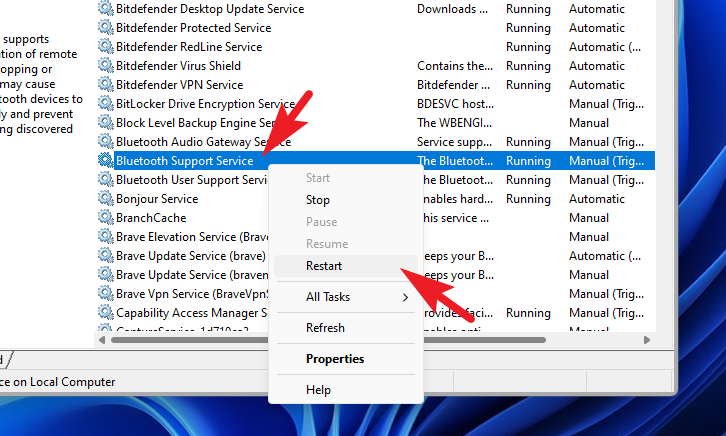Select Bluetooth Support Service name
This screenshot has width=726, height=436.
point(185,161)
